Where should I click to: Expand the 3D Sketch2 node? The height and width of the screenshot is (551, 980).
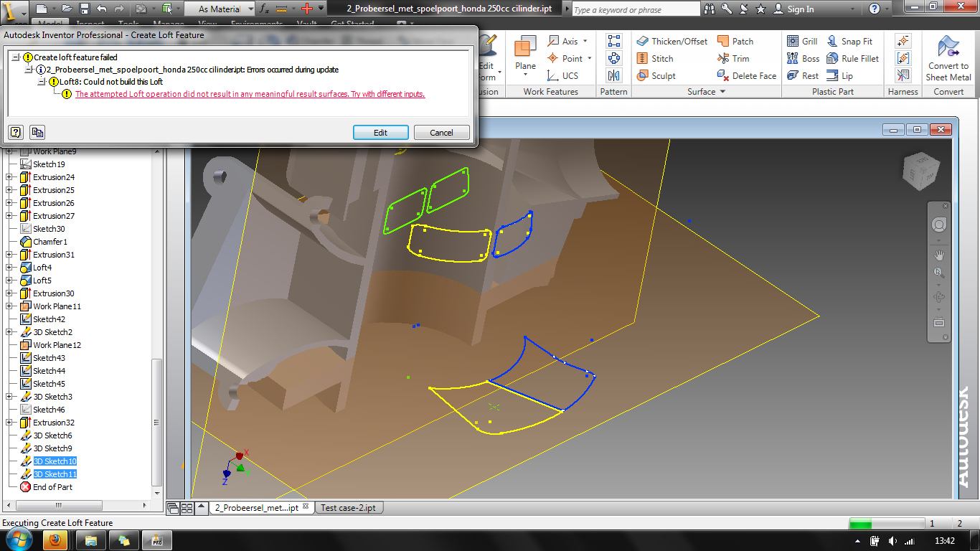click(x=9, y=332)
